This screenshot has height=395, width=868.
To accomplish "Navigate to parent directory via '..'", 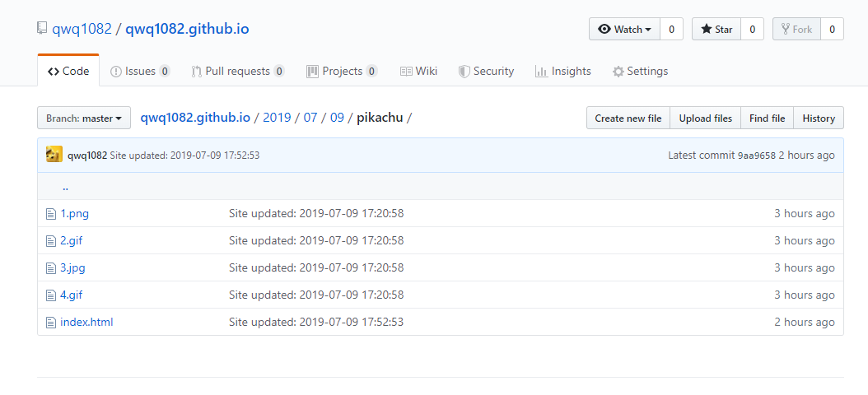I will [65, 187].
